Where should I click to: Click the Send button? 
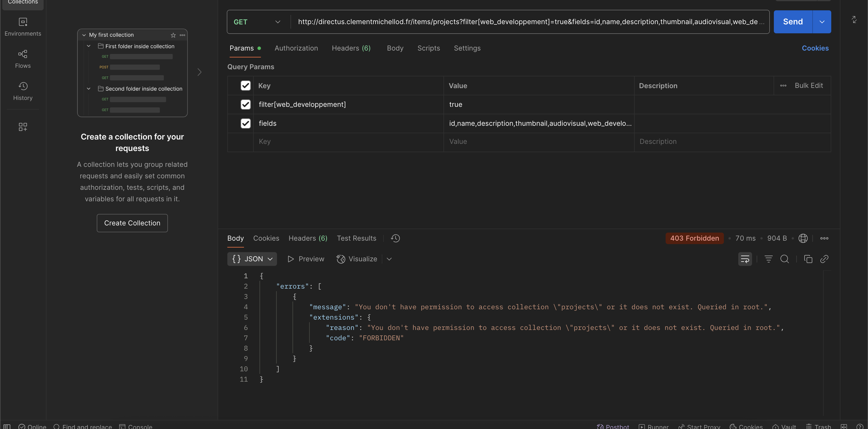click(x=793, y=22)
